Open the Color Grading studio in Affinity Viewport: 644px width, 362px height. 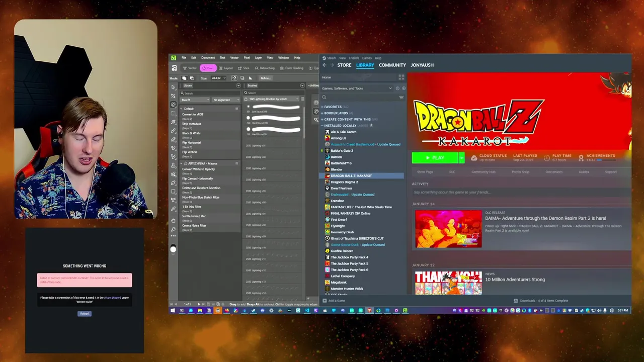[x=291, y=68]
